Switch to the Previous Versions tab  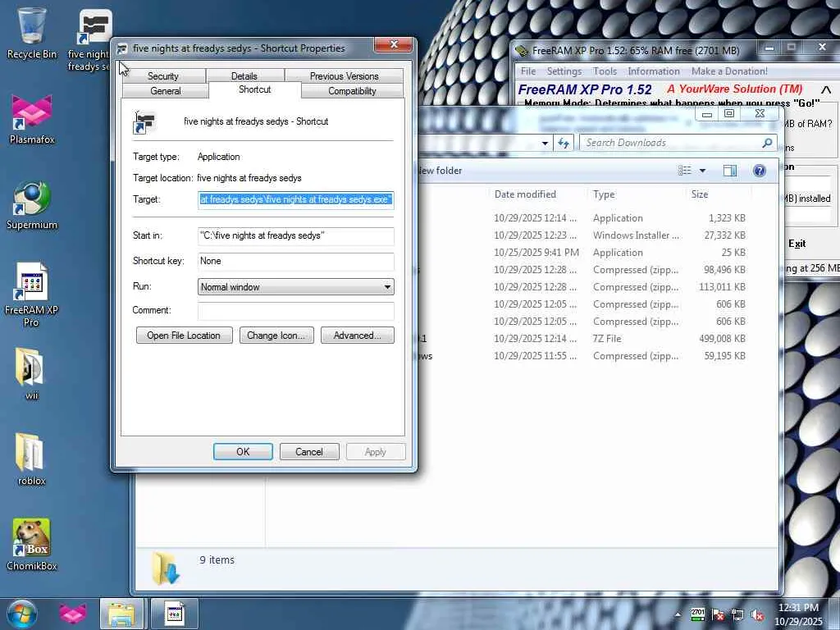coord(344,76)
